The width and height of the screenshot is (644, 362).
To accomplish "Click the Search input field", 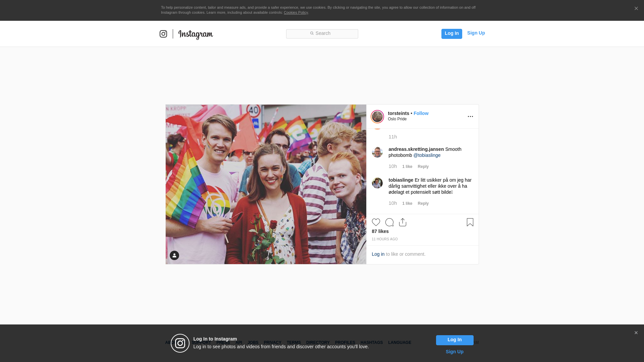I will [x=322, y=34].
